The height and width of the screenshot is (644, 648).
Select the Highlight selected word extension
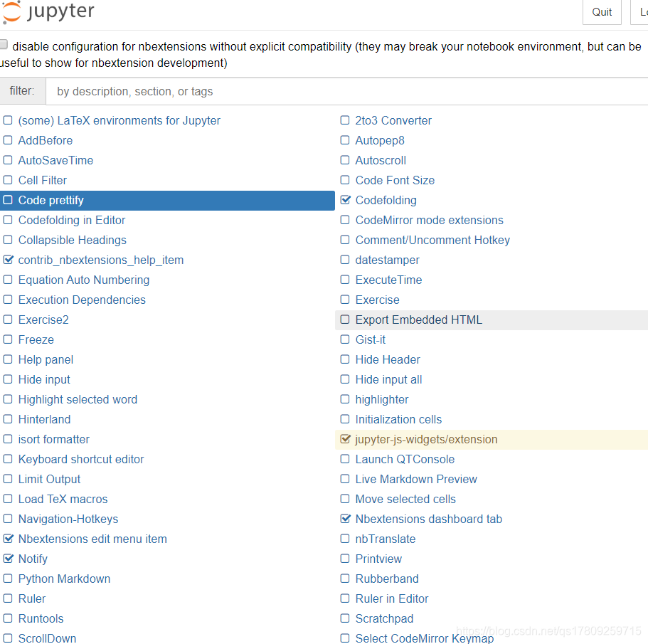pyautogui.click(x=78, y=399)
